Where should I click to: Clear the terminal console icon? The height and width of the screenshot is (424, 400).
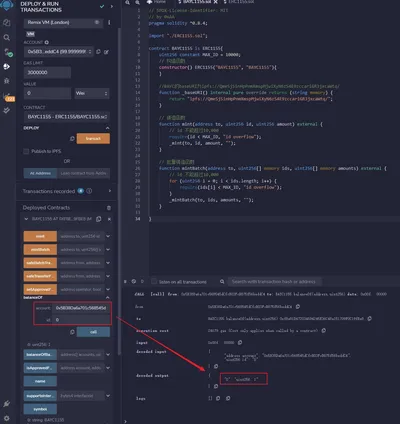pos(134,282)
